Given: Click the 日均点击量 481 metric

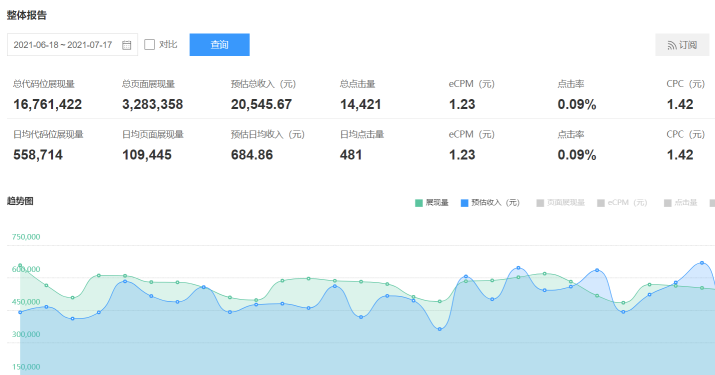Looking at the screenshot, I should tap(362, 146).
